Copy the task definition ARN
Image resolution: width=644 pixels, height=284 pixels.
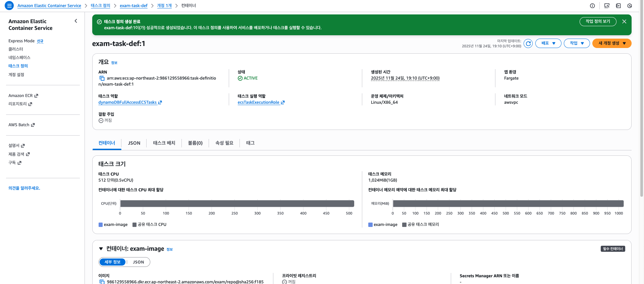click(x=102, y=78)
